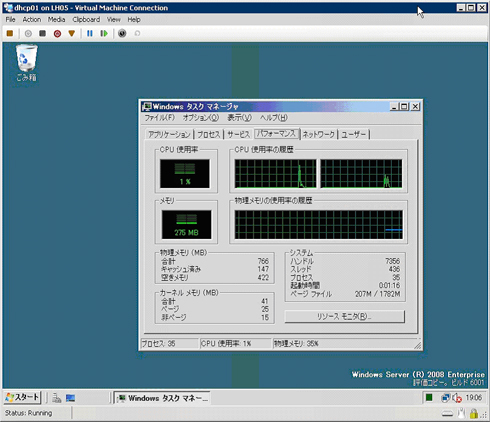Click the keyboard icon in the status bar
490x422 pixels.
point(447,414)
